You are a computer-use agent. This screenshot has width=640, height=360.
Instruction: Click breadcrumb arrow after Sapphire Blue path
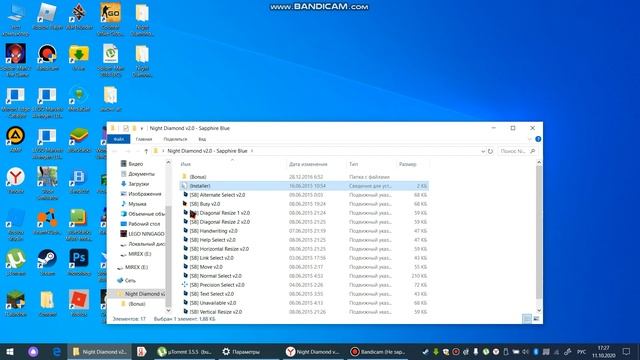coord(252,151)
